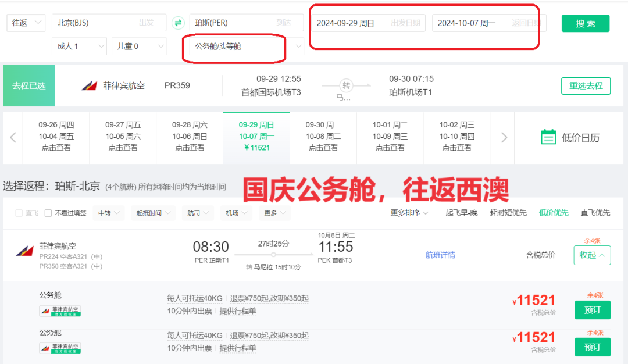This screenshot has height=364, width=628.
Task: Click the 低价日历 label
Action: point(580,138)
